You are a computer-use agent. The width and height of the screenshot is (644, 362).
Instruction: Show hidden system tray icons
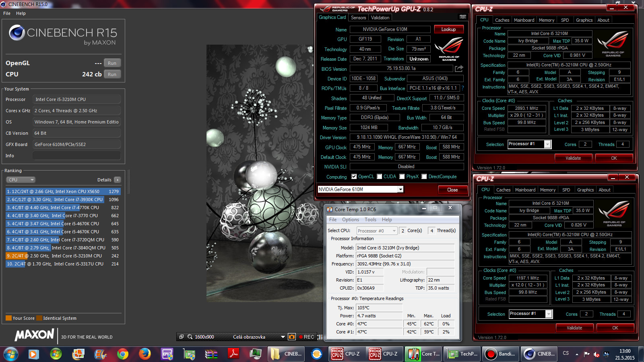click(577, 354)
